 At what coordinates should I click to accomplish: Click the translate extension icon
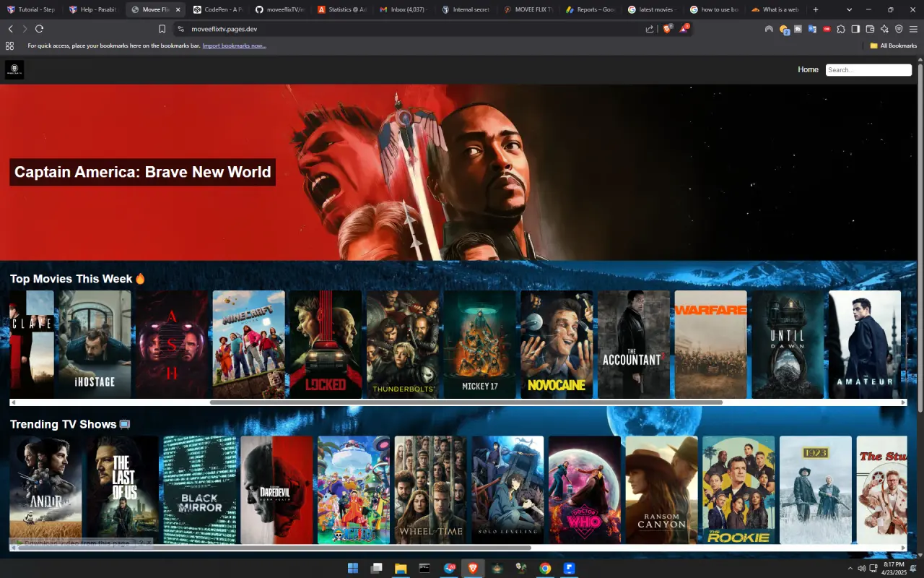812,29
